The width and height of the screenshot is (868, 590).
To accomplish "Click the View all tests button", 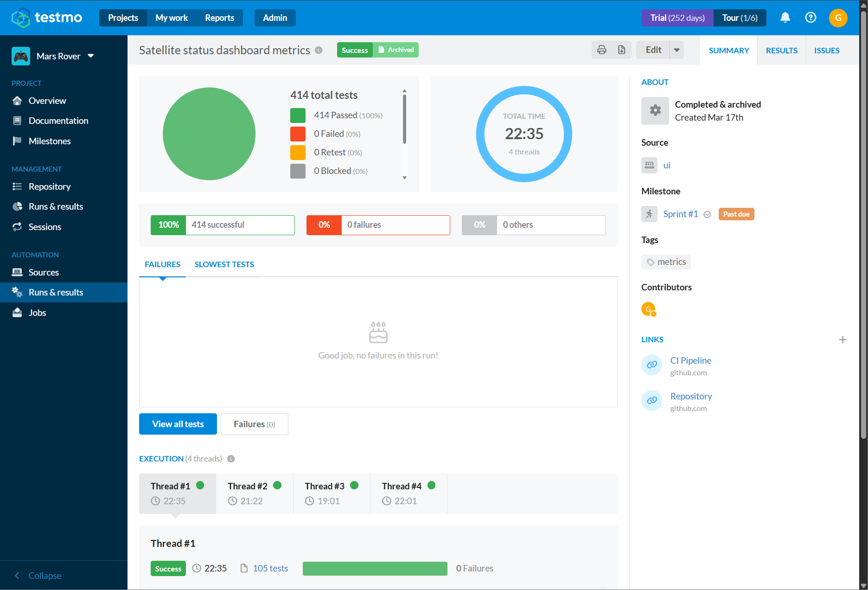I will [178, 424].
